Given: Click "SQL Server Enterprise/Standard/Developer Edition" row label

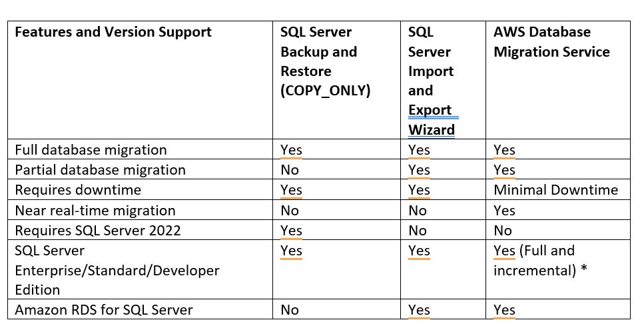Looking at the screenshot, I should [x=117, y=270].
